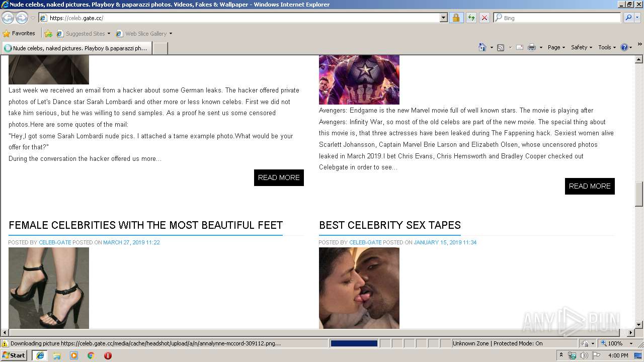Click the browser Forward arrow button

coord(22,18)
